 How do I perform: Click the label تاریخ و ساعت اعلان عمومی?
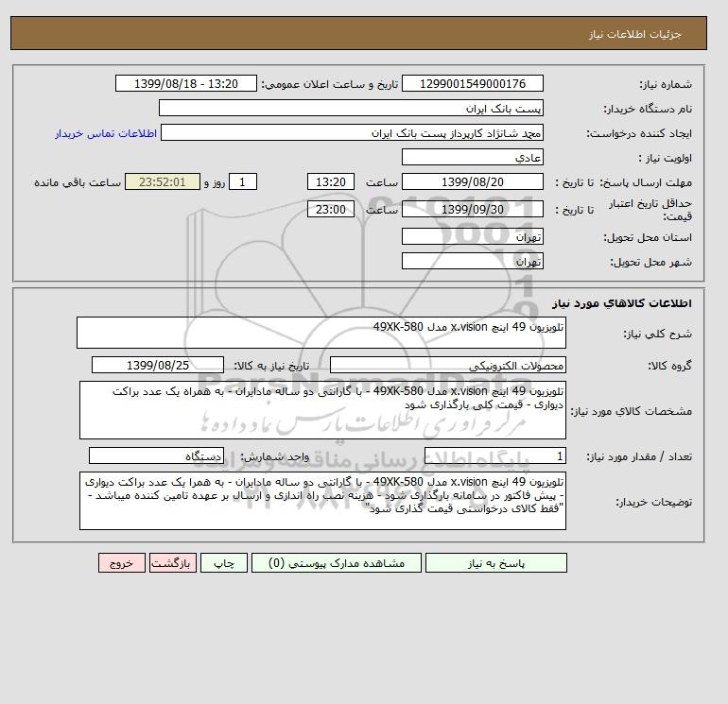tap(330, 84)
